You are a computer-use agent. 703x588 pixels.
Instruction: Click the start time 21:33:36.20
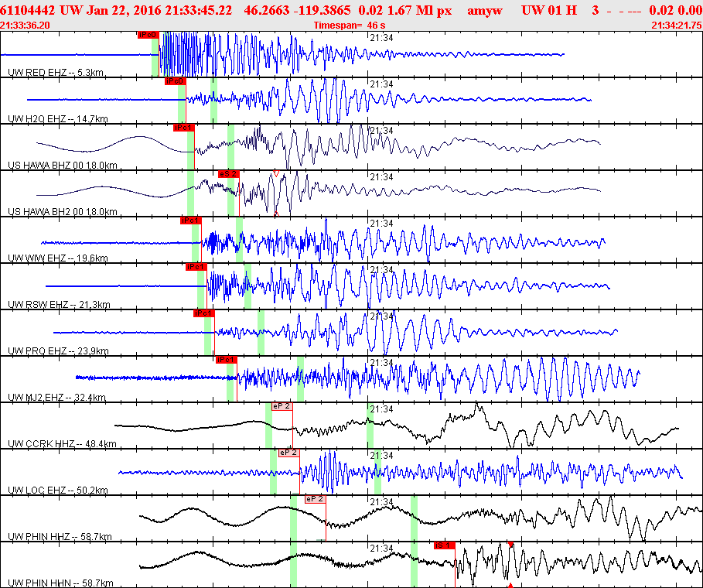(x=25, y=25)
